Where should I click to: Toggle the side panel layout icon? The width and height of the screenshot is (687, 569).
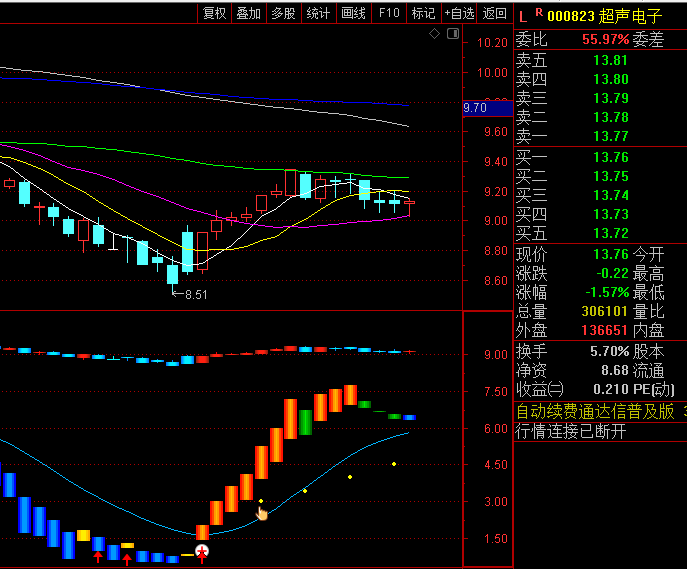[x=453, y=33]
